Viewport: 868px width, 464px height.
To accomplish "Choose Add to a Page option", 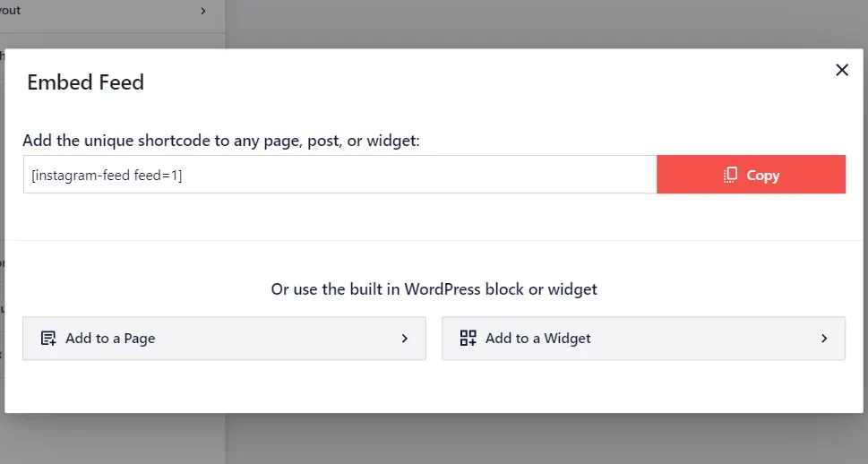I will click(224, 339).
